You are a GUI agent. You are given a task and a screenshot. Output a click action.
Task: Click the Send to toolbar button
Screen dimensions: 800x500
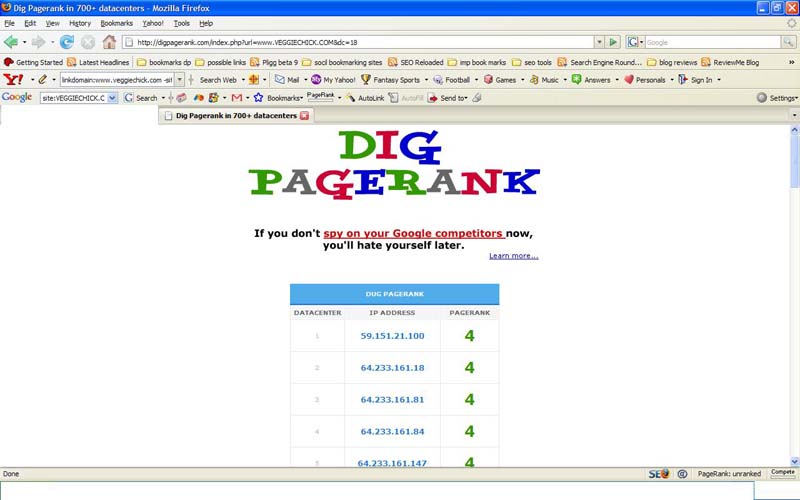[447, 97]
